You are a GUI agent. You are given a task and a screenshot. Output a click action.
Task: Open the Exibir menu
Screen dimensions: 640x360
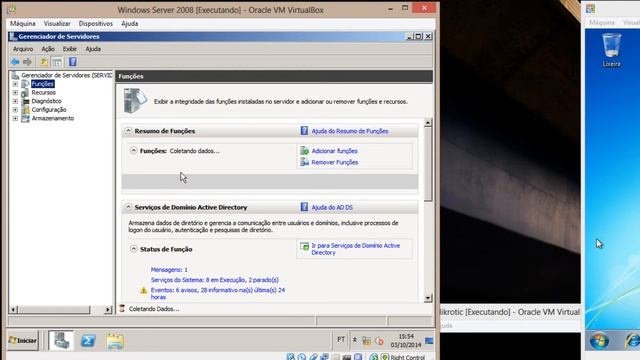click(69, 49)
